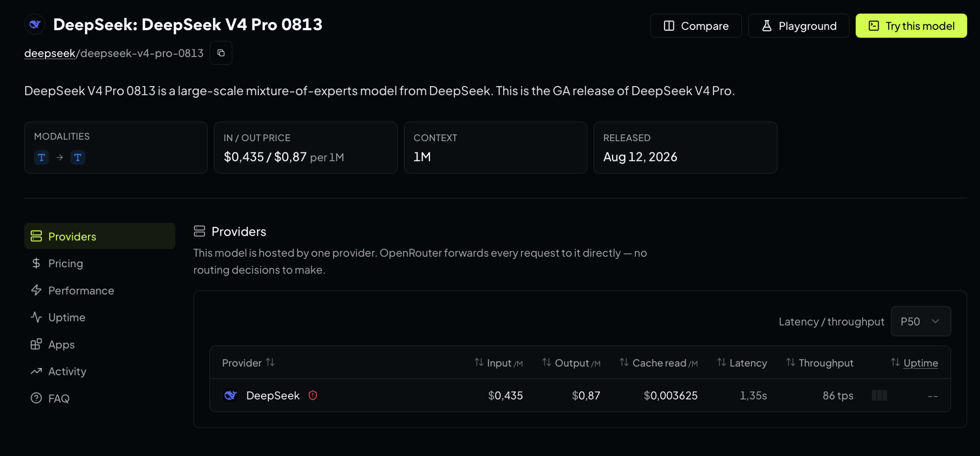The height and width of the screenshot is (456, 980).
Task: Click the output text modality T icon
Action: 78,157
